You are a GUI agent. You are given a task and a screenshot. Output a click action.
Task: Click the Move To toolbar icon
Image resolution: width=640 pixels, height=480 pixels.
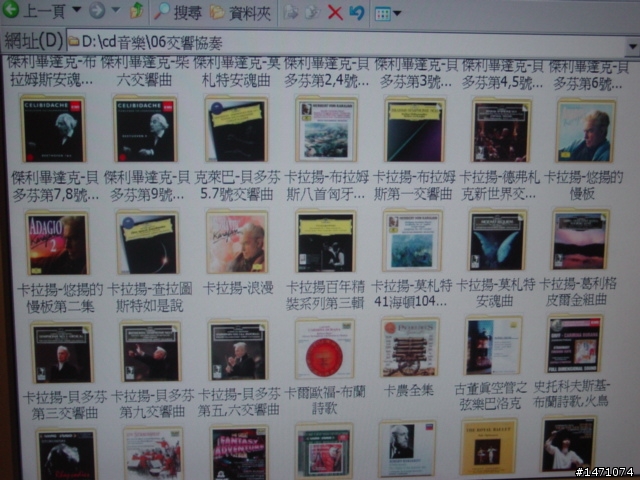(291, 13)
